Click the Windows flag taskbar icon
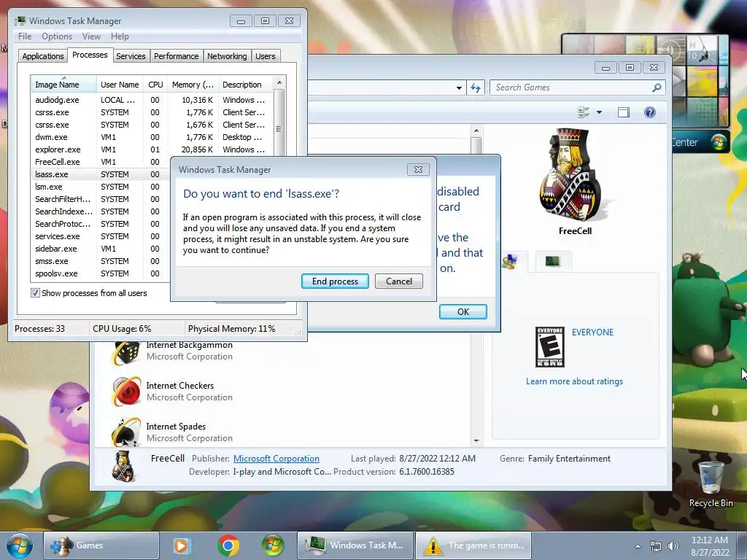Screen dimensions: 747x560 pos(273,545)
